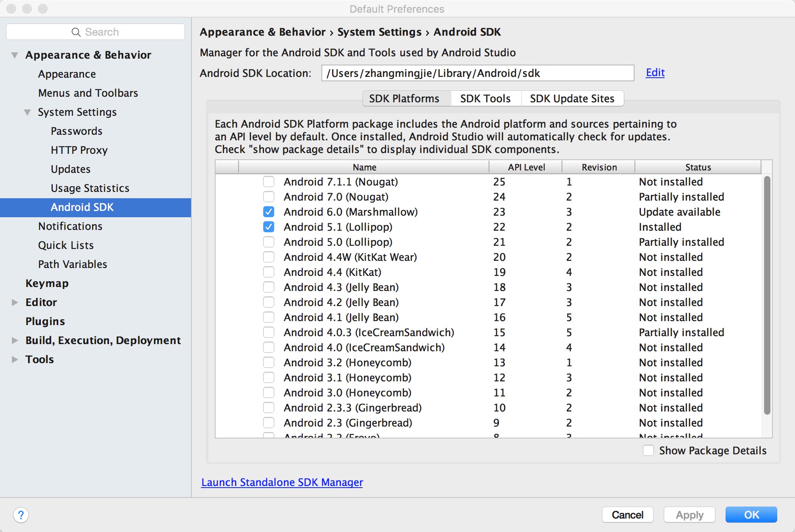Uncheck Android 6.0 (Marshmallow) platform
This screenshot has height=532, width=795.
[269, 212]
